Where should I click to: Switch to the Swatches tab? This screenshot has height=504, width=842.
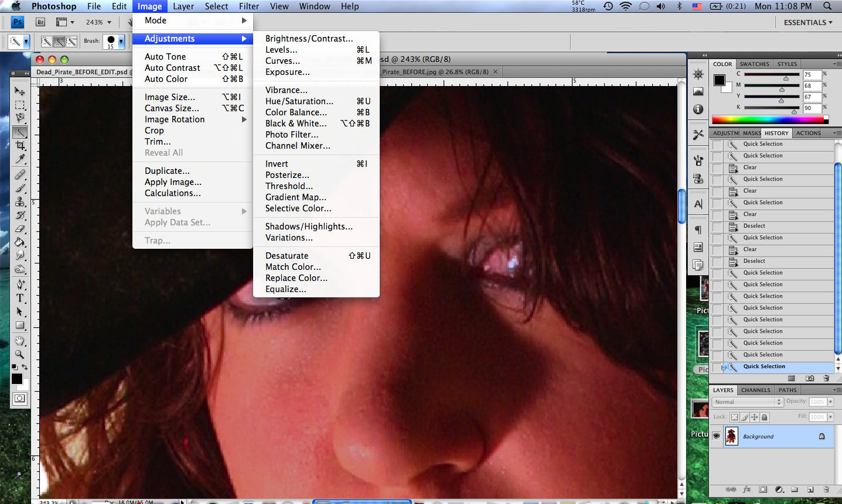click(x=754, y=64)
